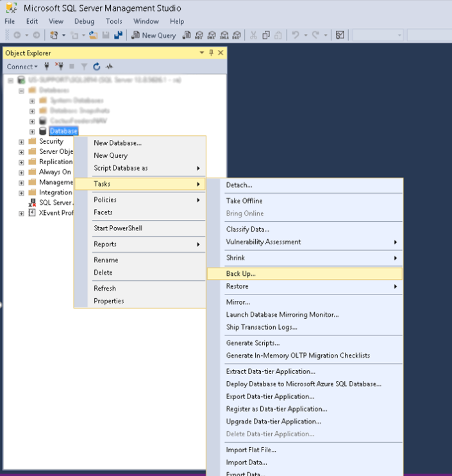Click the Analysis Services MDX Query icon
452x476 pixels.
click(199, 35)
